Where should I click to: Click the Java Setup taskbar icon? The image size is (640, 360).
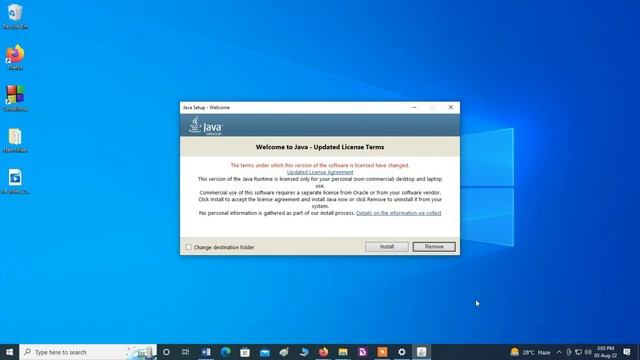point(422,352)
